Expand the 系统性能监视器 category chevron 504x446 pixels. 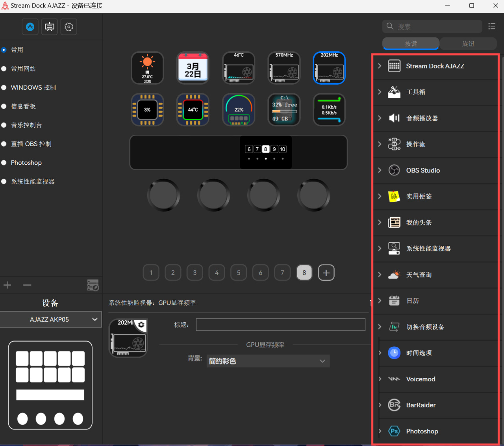click(x=380, y=248)
